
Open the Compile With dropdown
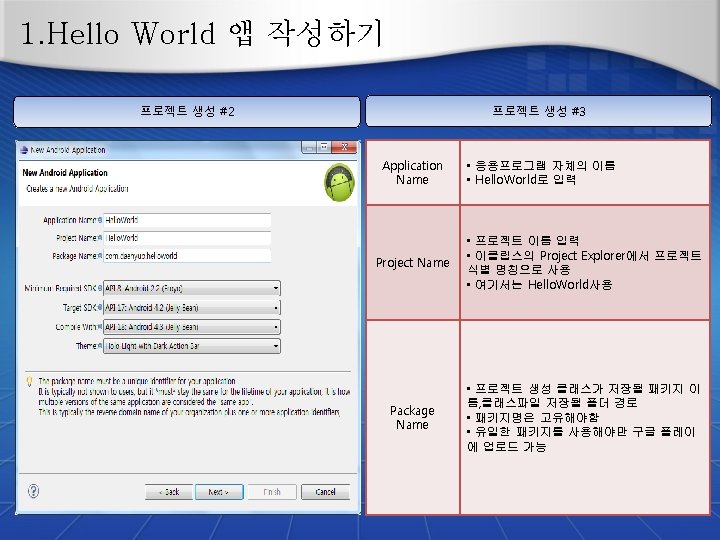[x=191, y=327]
